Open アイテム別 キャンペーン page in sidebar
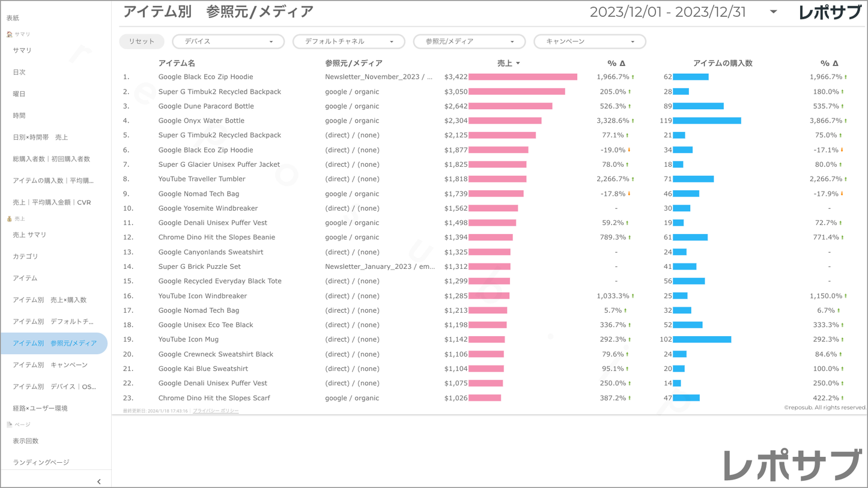Image resolution: width=868 pixels, height=488 pixels. click(50, 365)
